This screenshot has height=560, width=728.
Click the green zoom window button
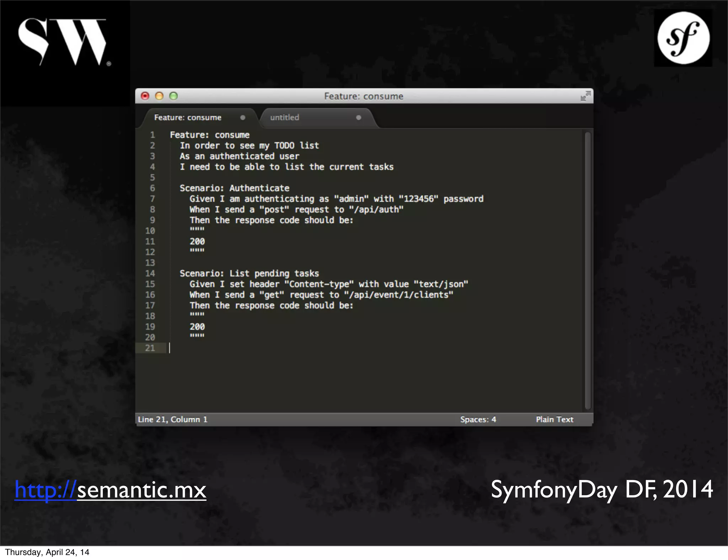(x=173, y=96)
